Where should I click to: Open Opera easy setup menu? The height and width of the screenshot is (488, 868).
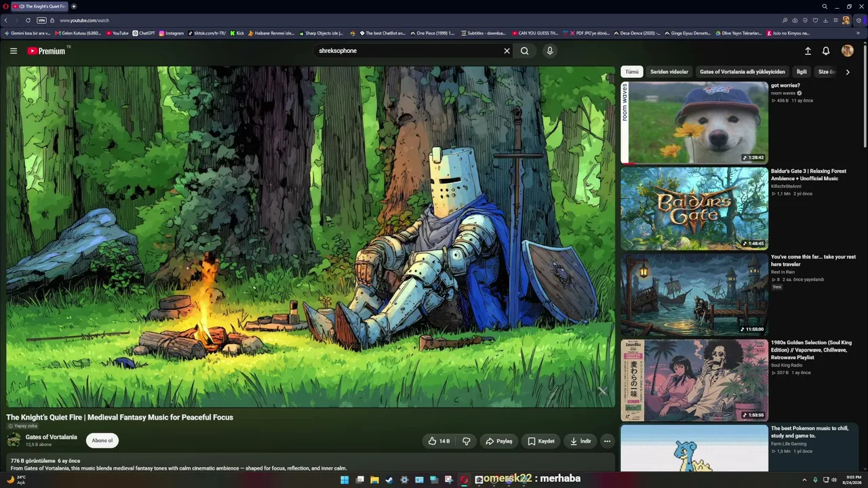pos(836,20)
